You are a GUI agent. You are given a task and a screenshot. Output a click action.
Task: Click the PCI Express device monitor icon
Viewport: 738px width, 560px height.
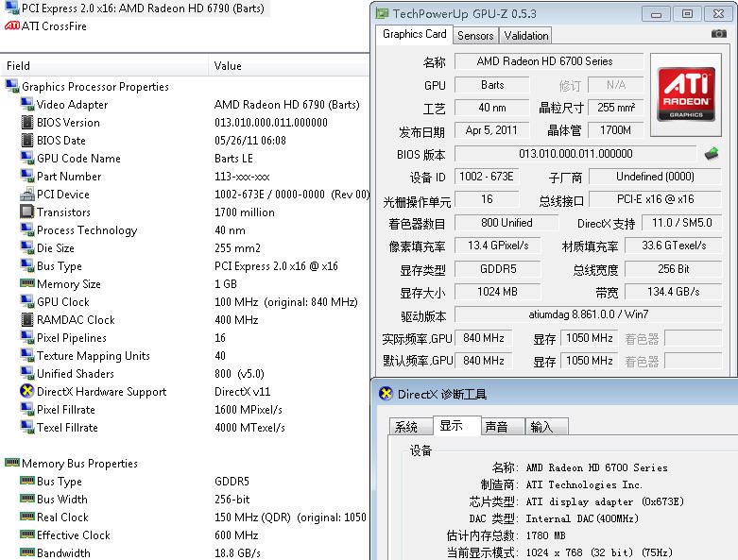11,8
